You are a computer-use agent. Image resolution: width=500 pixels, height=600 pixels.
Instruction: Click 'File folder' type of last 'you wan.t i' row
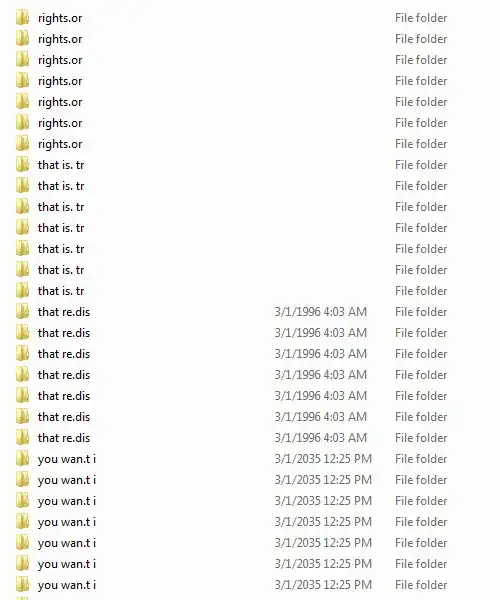pyautogui.click(x=421, y=585)
